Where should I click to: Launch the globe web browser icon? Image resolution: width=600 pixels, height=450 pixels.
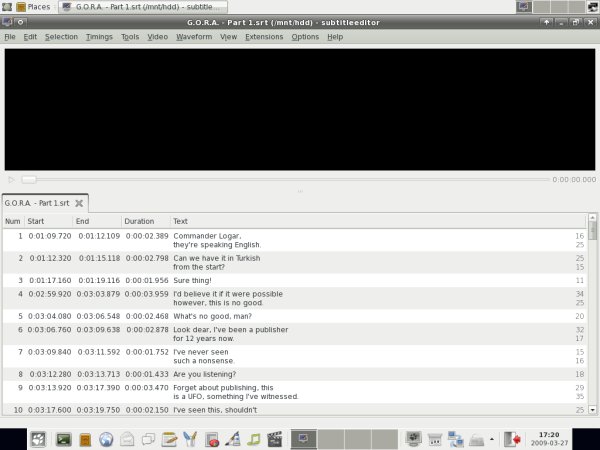[106, 439]
